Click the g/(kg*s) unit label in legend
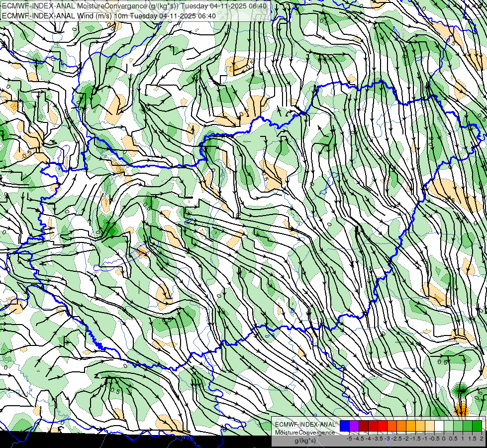 click(x=305, y=441)
